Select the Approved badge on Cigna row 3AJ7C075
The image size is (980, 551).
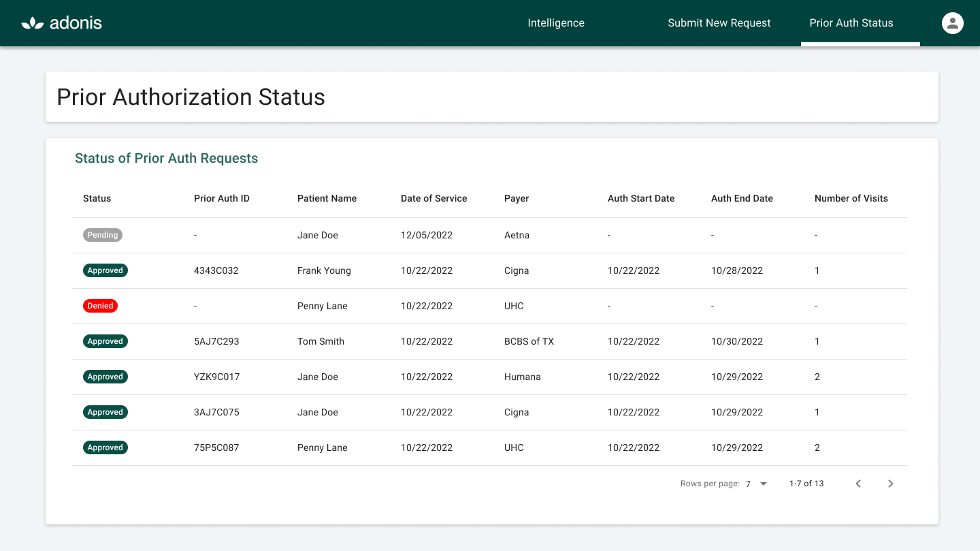(105, 412)
